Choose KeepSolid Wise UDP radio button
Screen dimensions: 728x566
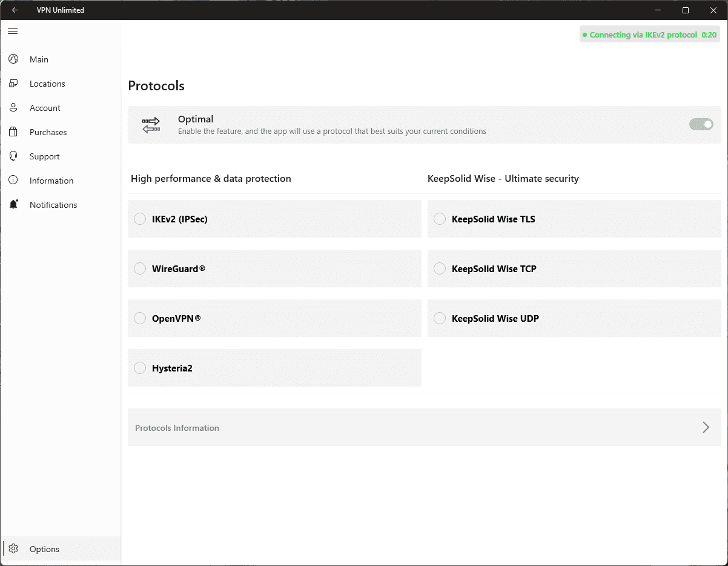pyautogui.click(x=440, y=318)
